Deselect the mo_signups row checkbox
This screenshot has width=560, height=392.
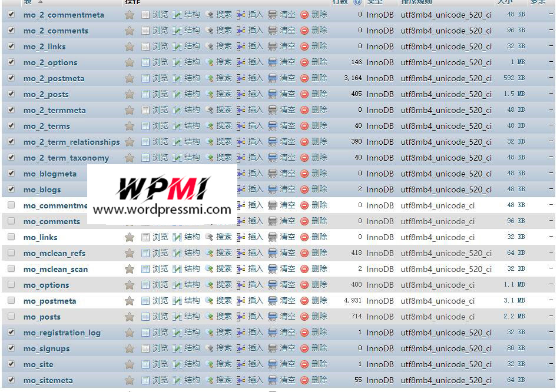pos(11,348)
